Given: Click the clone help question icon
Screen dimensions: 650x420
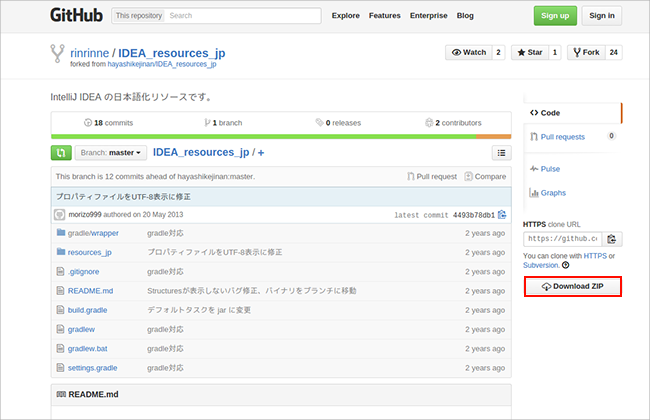Looking at the screenshot, I should (566, 265).
